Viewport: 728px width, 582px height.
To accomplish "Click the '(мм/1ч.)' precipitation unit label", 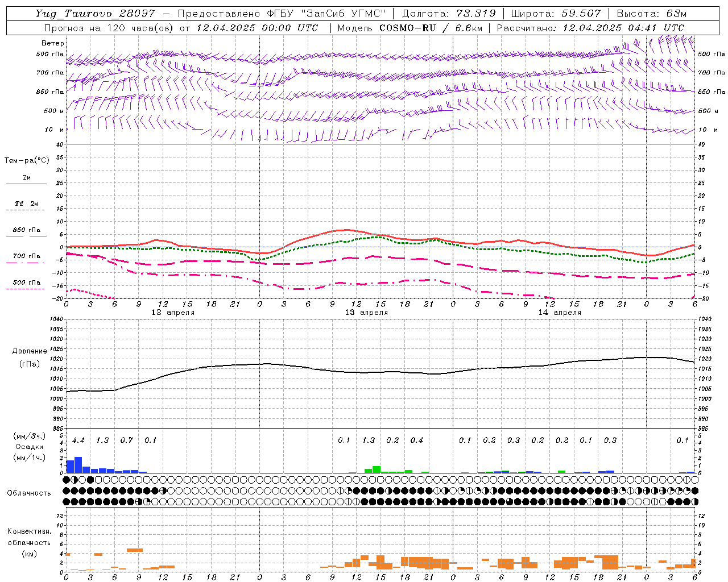I will tap(30, 458).
